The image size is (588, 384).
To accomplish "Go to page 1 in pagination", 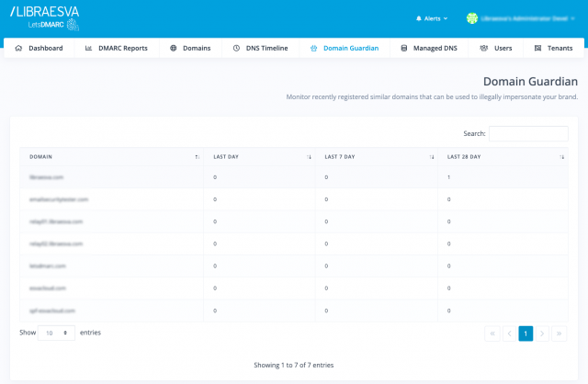I will click(x=526, y=333).
